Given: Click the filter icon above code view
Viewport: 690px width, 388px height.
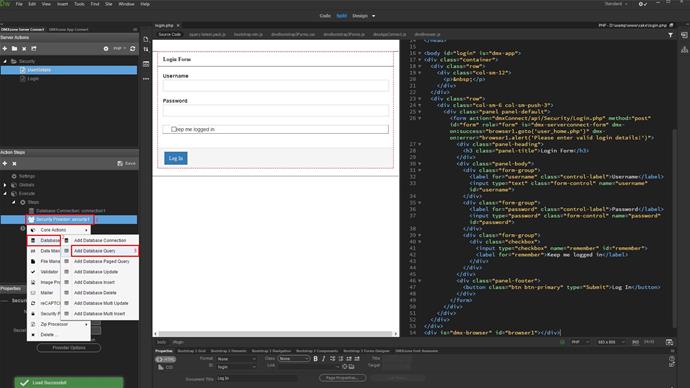Looking at the screenshot, I should coord(670,35).
